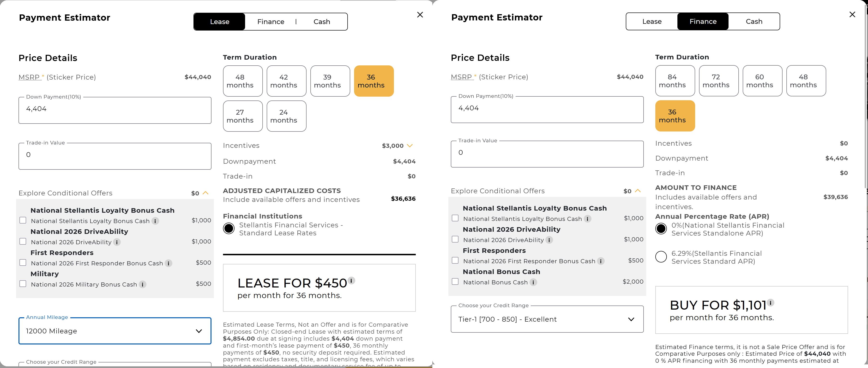
Task: Check Loyalty Bonus Cash in the right estimator
Action: point(455,218)
